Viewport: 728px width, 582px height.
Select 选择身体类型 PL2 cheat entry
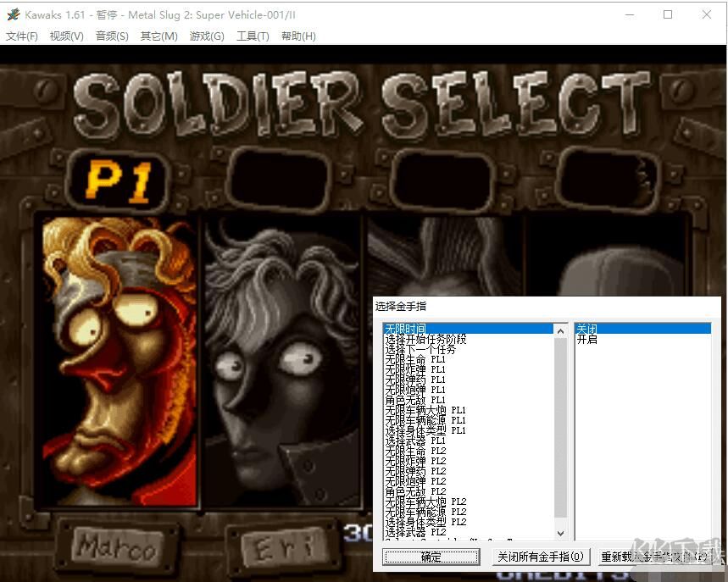[425, 522]
